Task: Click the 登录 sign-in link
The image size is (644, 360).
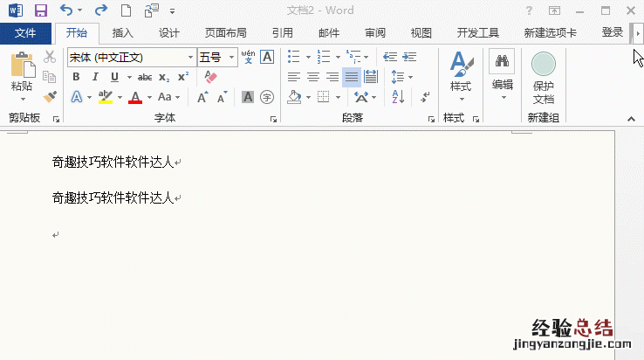Action: click(x=613, y=32)
